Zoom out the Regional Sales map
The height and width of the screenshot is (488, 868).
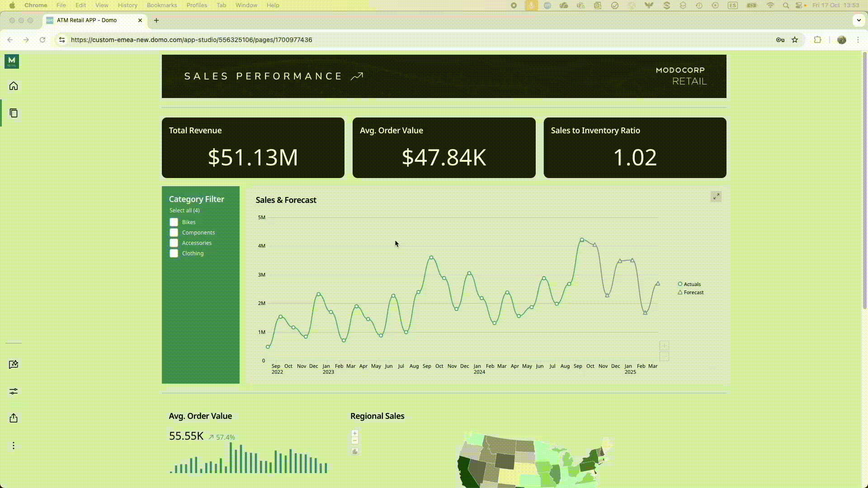point(355,441)
